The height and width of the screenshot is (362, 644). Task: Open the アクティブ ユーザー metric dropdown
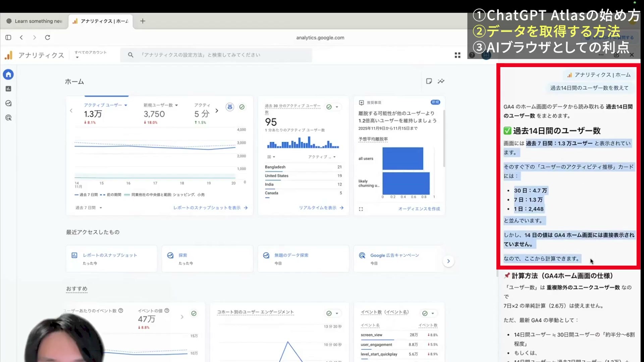point(106,105)
